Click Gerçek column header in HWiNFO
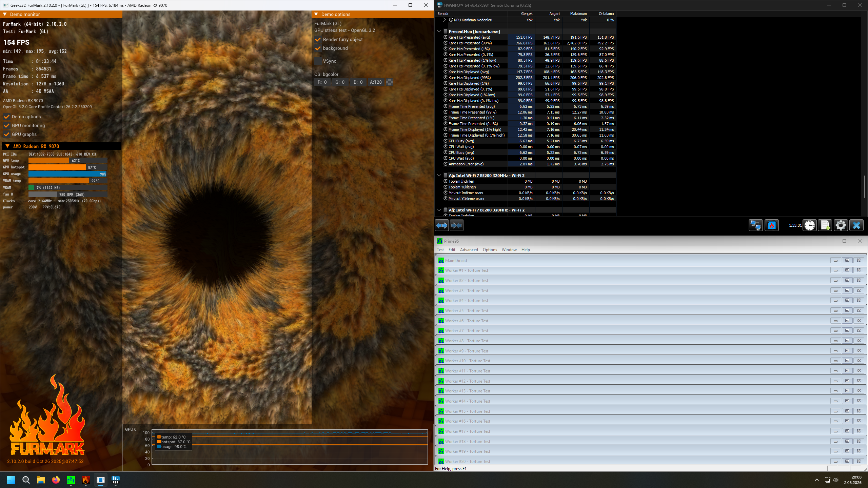The image size is (868, 488). pos(521,14)
